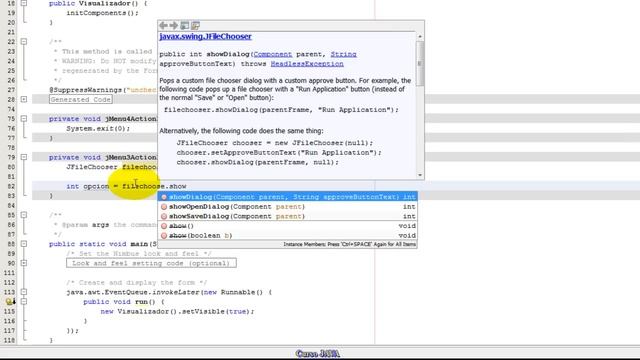Collapse the comment fold at line 22

click(24, 42)
